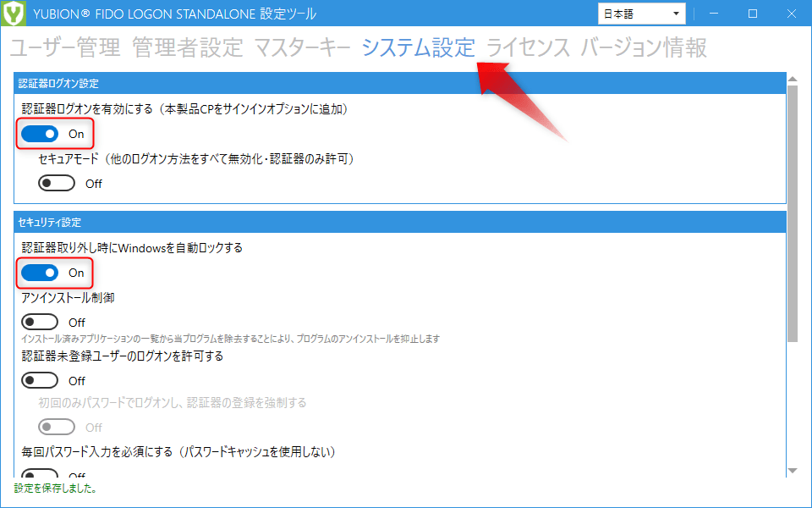Switch to the 管理者設定 tab
The image size is (812, 508).
tap(188, 47)
